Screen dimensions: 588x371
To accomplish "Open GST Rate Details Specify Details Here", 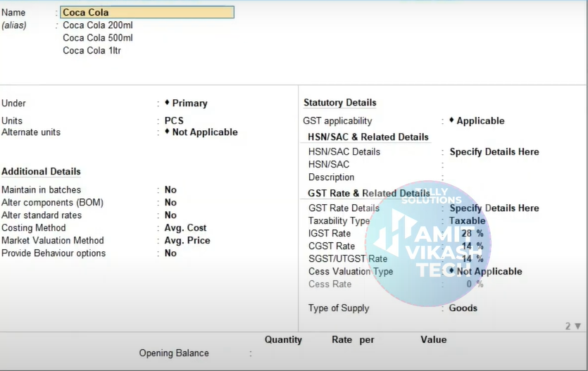I will click(x=494, y=208).
